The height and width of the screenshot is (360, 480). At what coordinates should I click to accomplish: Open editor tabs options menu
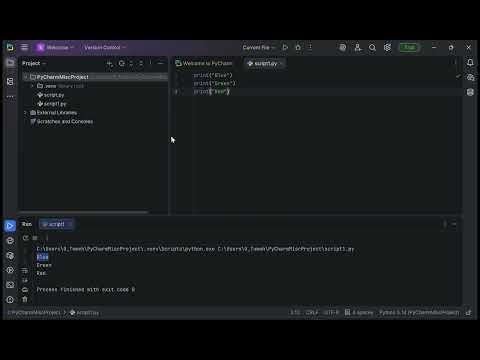[455, 63]
